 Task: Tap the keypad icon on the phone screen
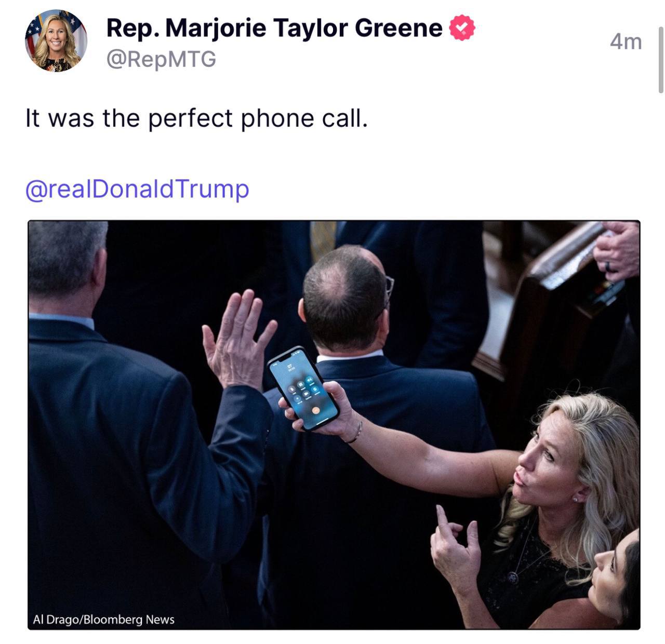pos(301,384)
